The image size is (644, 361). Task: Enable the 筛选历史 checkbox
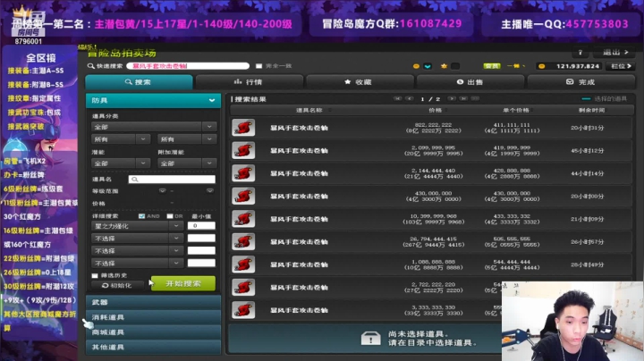tap(95, 275)
